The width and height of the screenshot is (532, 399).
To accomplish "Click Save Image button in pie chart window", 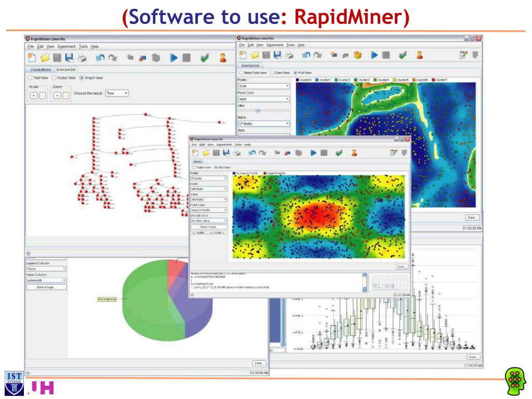I will coord(46,287).
